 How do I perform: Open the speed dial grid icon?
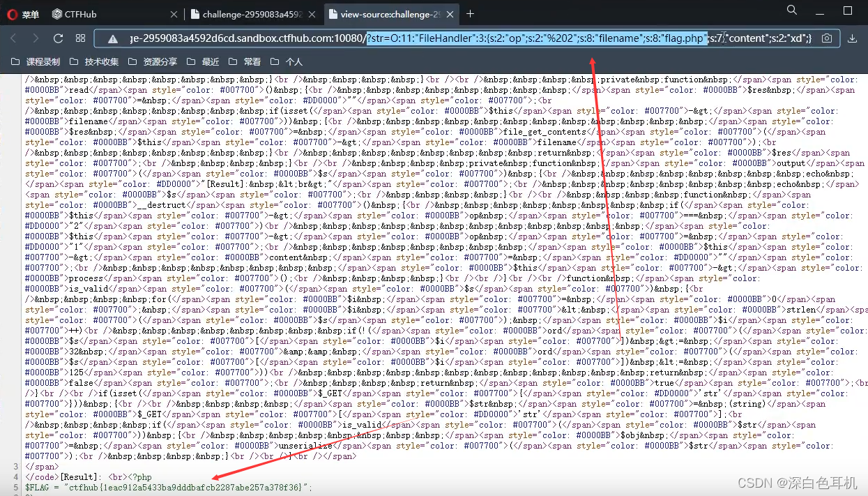[80, 38]
